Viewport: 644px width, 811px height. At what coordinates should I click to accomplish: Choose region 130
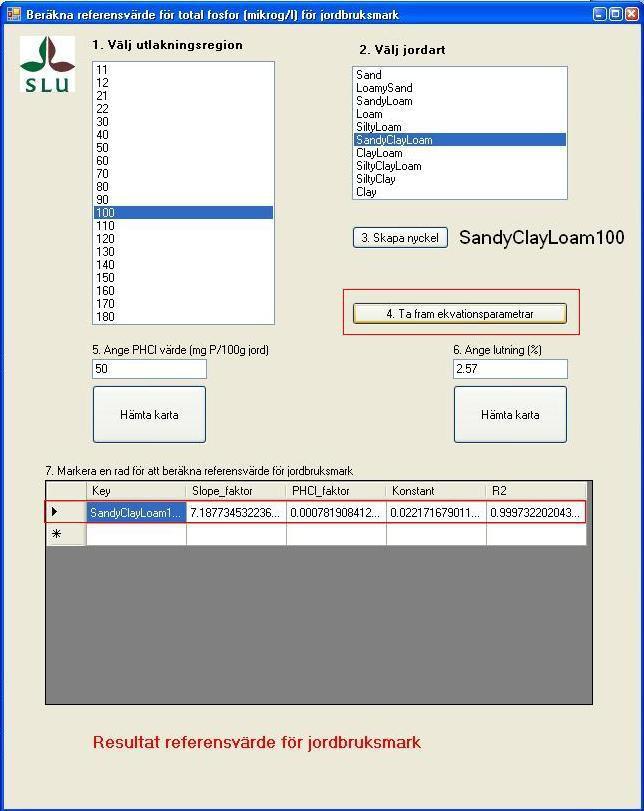(183, 252)
